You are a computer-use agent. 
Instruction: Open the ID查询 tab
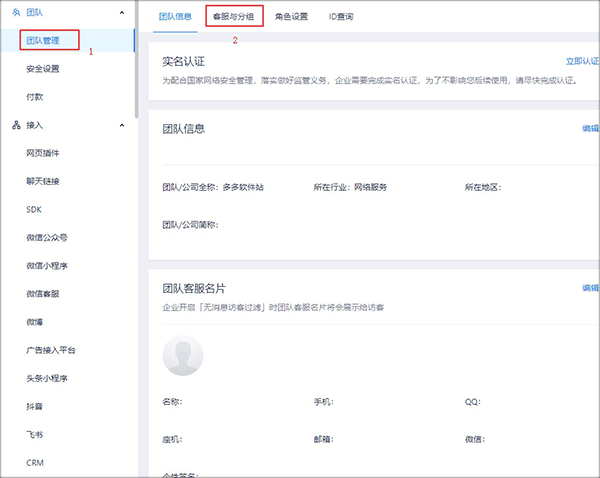pos(340,17)
